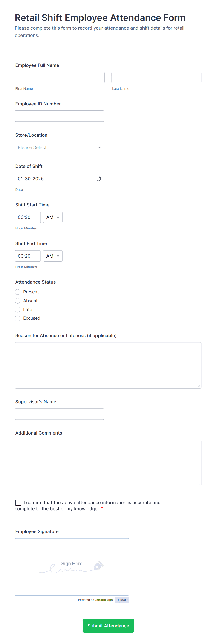The height and width of the screenshot is (644, 214).
Task: Open the calendar date picker icon
Action: click(98, 178)
